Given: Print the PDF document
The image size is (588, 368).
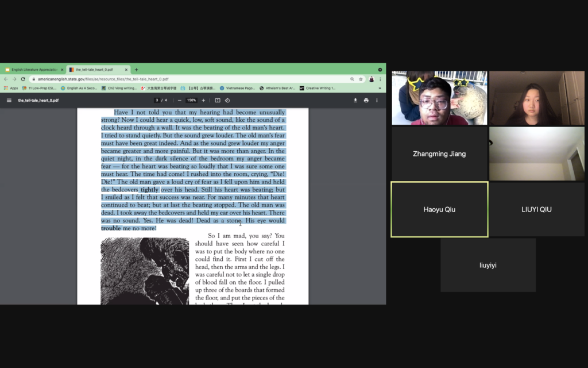Looking at the screenshot, I should 366,100.
